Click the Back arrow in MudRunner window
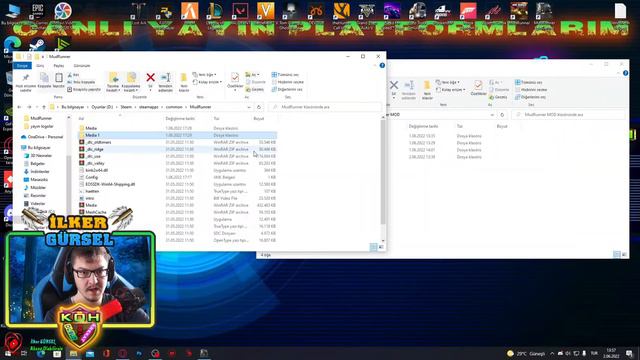 click(19, 107)
